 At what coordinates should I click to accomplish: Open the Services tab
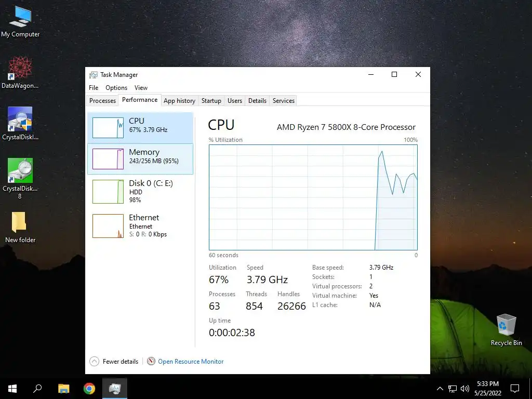pyautogui.click(x=283, y=100)
